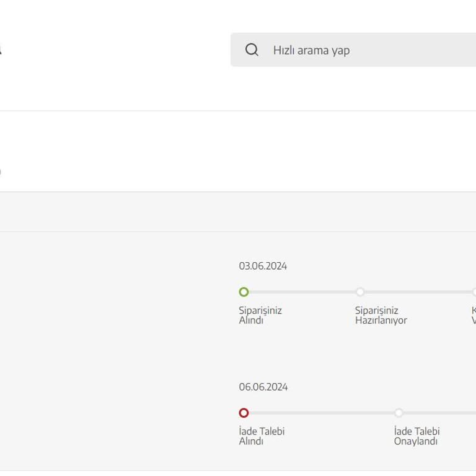Screen dimensions: 476x476
Task: Click the 'İade Talebi Alındı' label text
Action: click(x=262, y=436)
